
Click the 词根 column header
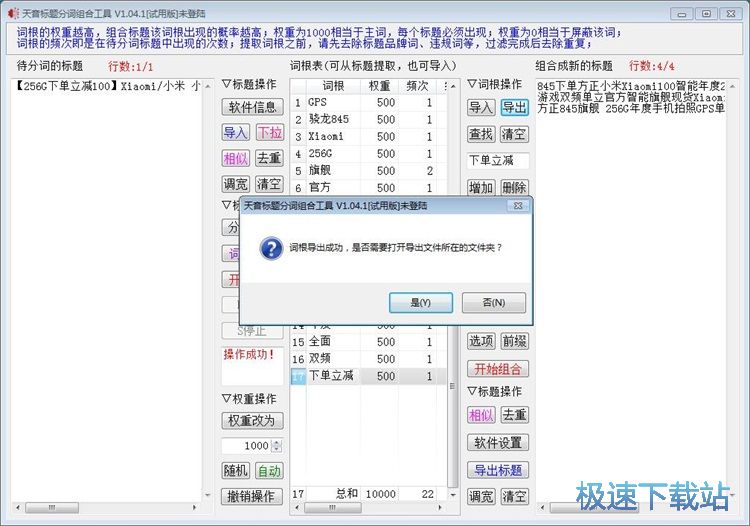click(x=333, y=86)
